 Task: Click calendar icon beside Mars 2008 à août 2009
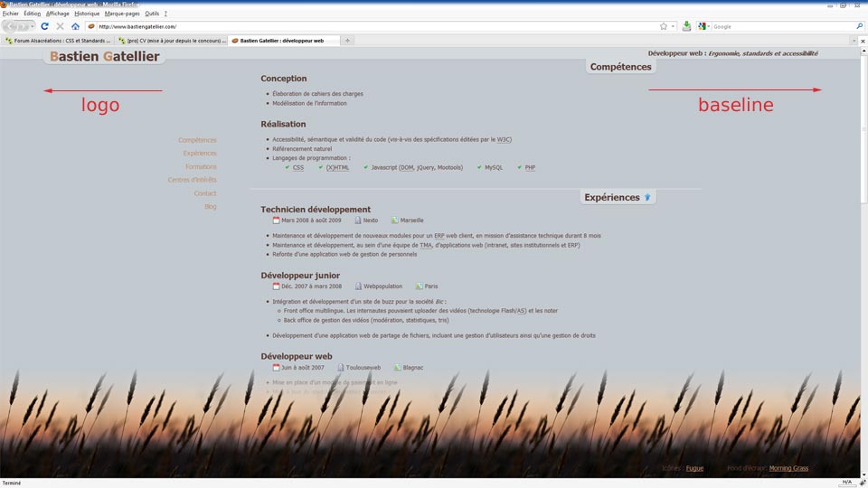click(276, 221)
